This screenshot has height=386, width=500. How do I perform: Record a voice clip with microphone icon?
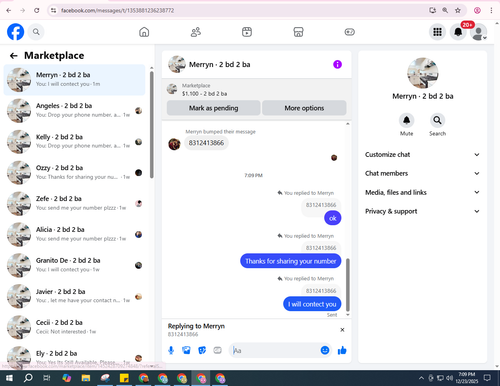coord(171,350)
